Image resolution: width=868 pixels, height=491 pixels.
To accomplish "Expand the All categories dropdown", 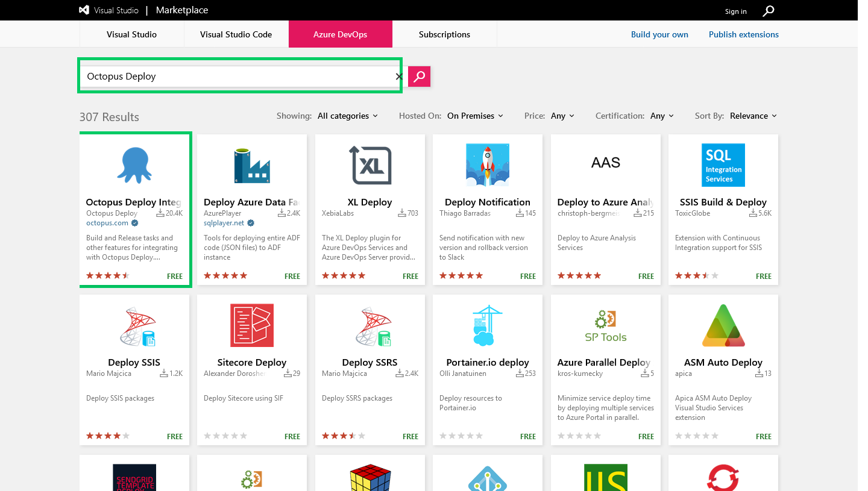I will [x=348, y=116].
